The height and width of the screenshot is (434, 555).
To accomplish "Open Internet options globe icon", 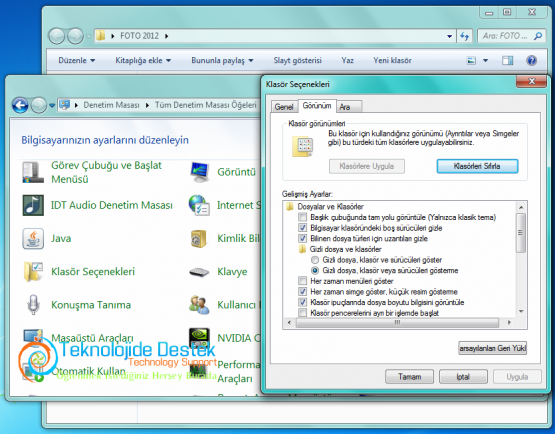I will pos(199,205).
